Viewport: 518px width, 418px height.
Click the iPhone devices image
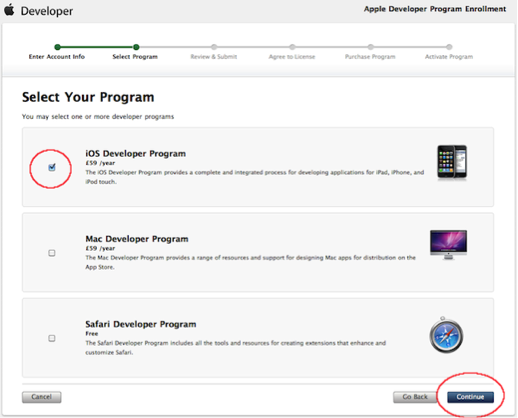(x=452, y=162)
